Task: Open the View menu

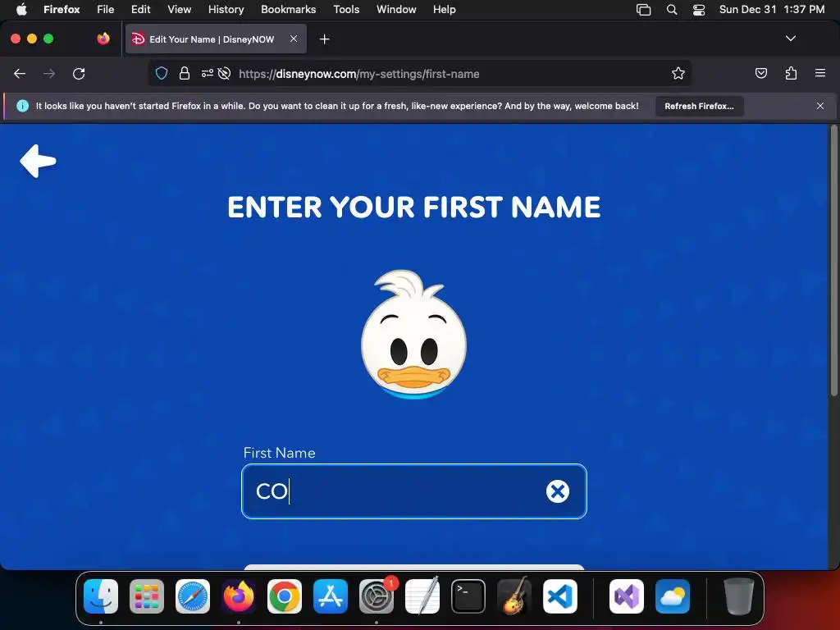Action: (179, 9)
